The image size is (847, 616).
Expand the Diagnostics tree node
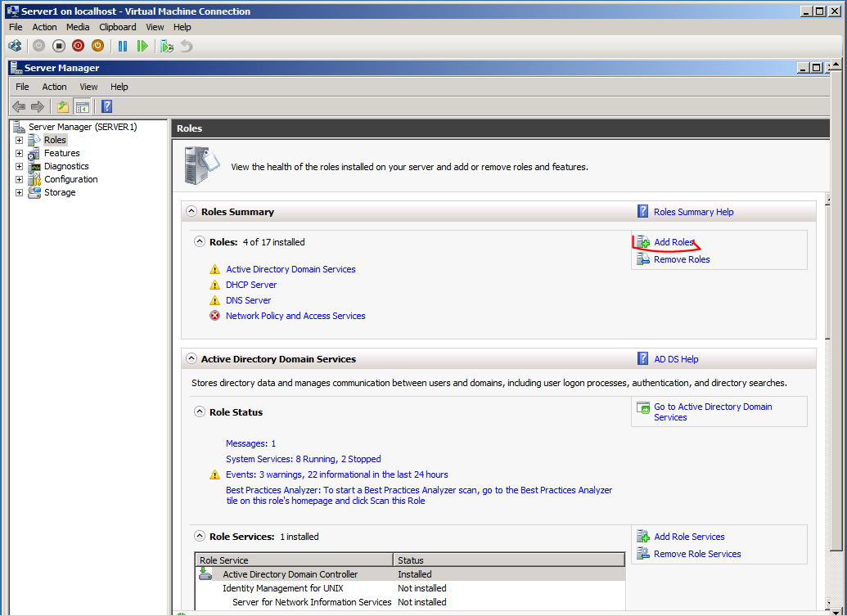point(19,166)
